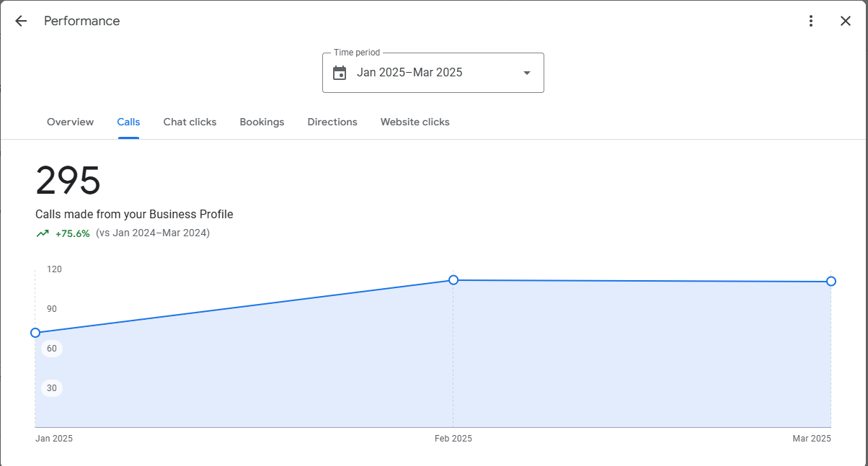Open the Directions tab

332,122
